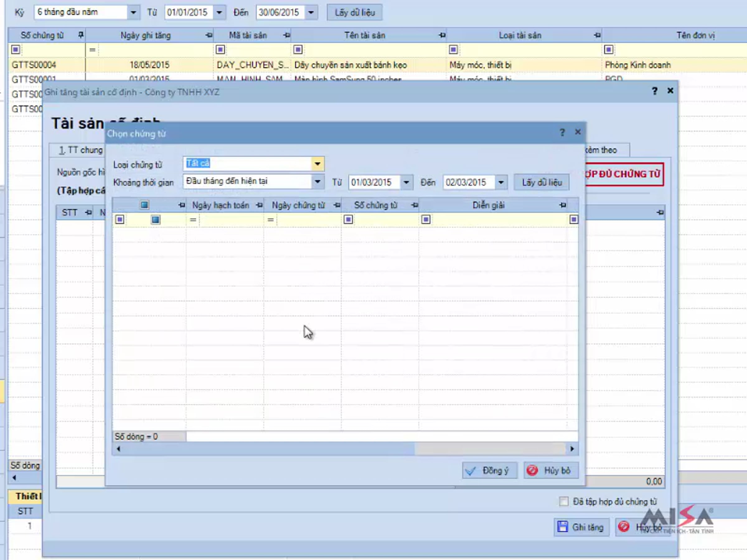
Task: Pin the Loại tài sản column
Action: pos(597,35)
